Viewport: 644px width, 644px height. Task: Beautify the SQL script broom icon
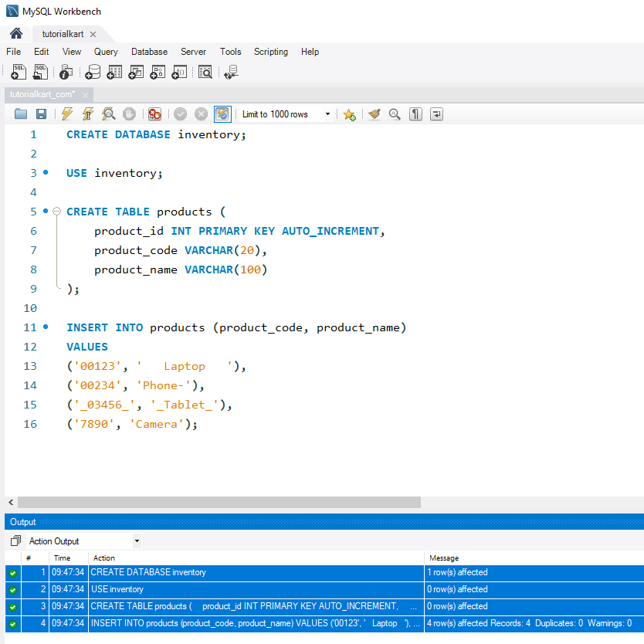point(375,114)
